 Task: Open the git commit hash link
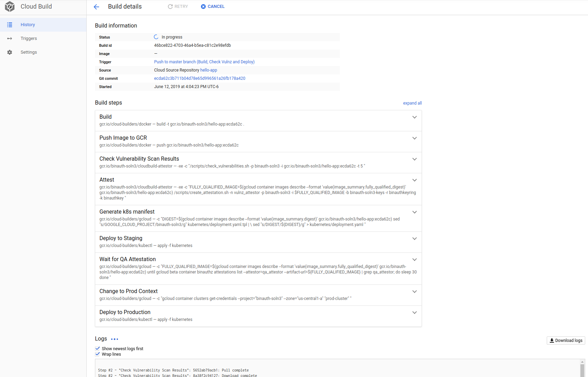point(200,78)
